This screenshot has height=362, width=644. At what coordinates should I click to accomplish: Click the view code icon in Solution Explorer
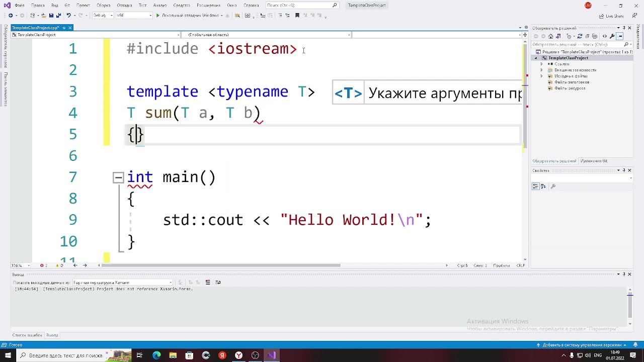[x=606, y=36]
